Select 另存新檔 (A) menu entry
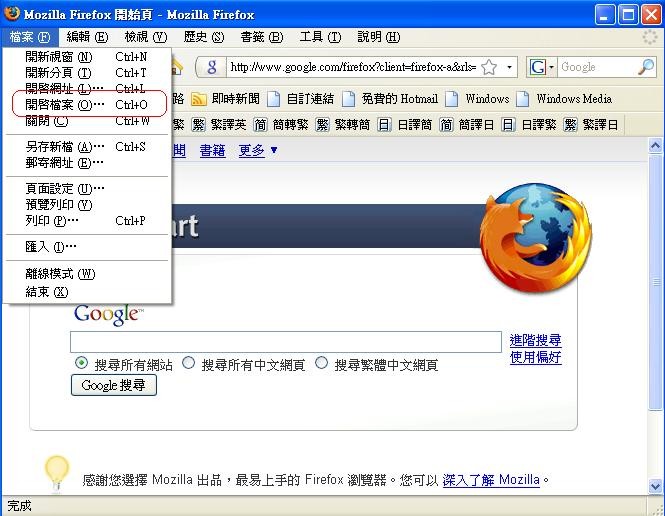 [x=87, y=147]
